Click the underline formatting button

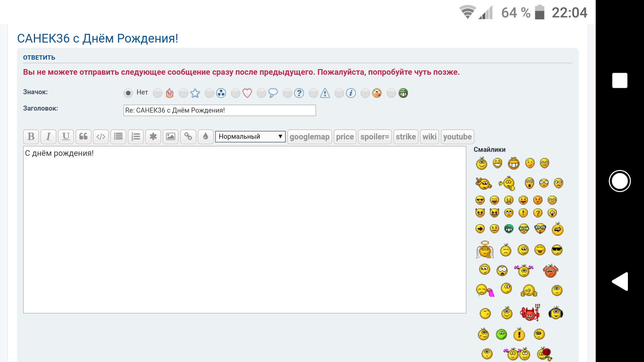coord(66,137)
